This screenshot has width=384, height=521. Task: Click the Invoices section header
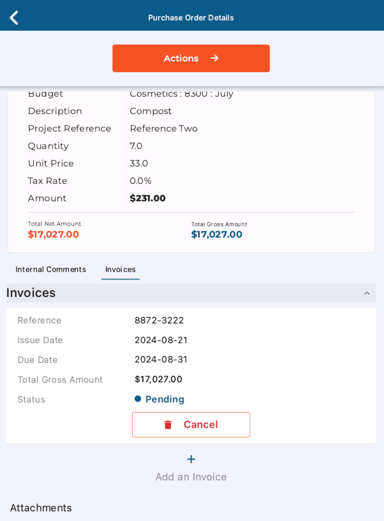(x=191, y=293)
